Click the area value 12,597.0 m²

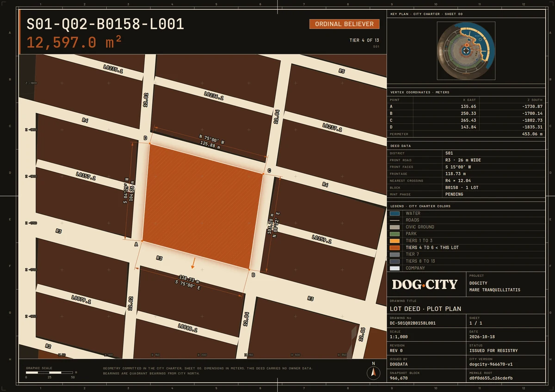74,43
